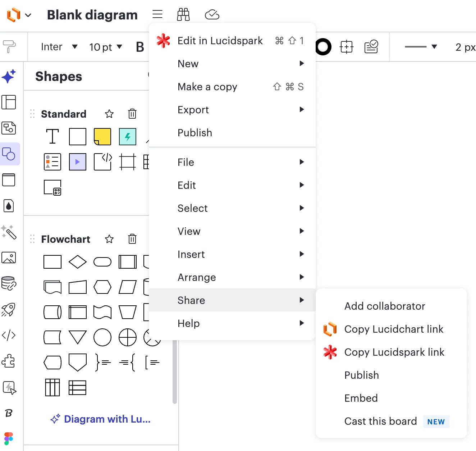Select the circle Connector flowchart shape
The width and height of the screenshot is (476, 451).
coord(102,337)
